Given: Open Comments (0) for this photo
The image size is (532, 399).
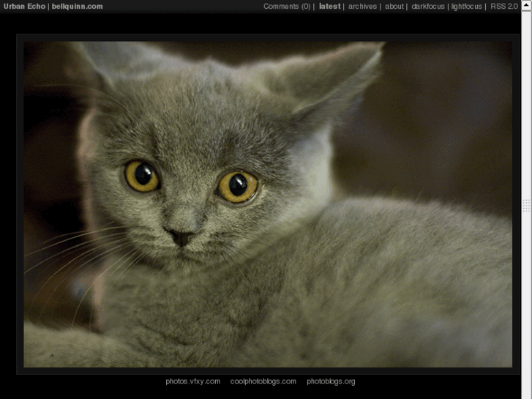Looking at the screenshot, I should [286, 7].
